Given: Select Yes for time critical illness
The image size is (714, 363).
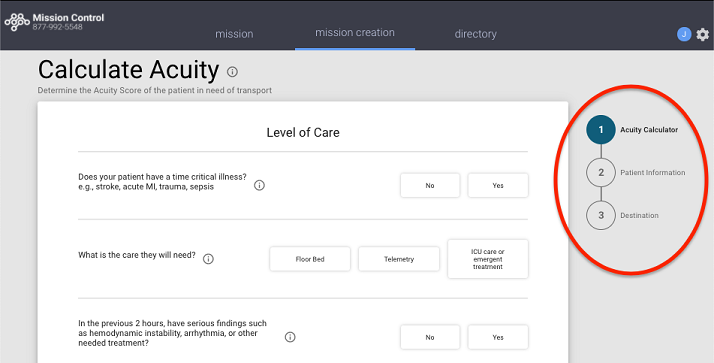Looking at the screenshot, I should (498, 185).
